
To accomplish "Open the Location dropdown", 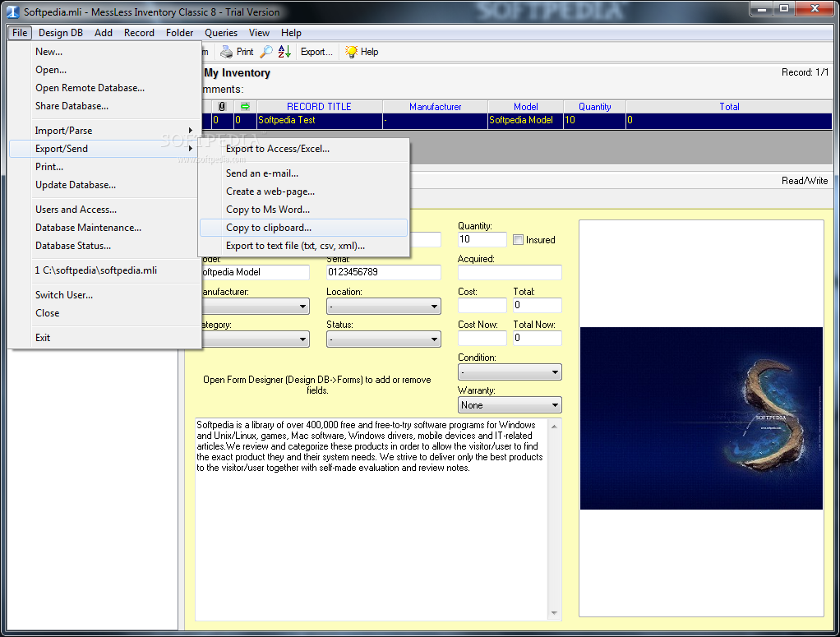I will click(x=384, y=307).
